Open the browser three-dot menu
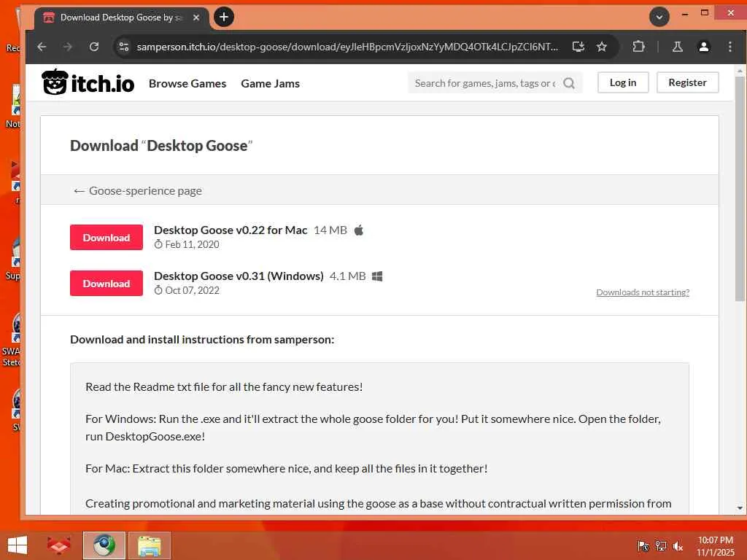Viewport: 747px width, 560px height. (x=729, y=47)
